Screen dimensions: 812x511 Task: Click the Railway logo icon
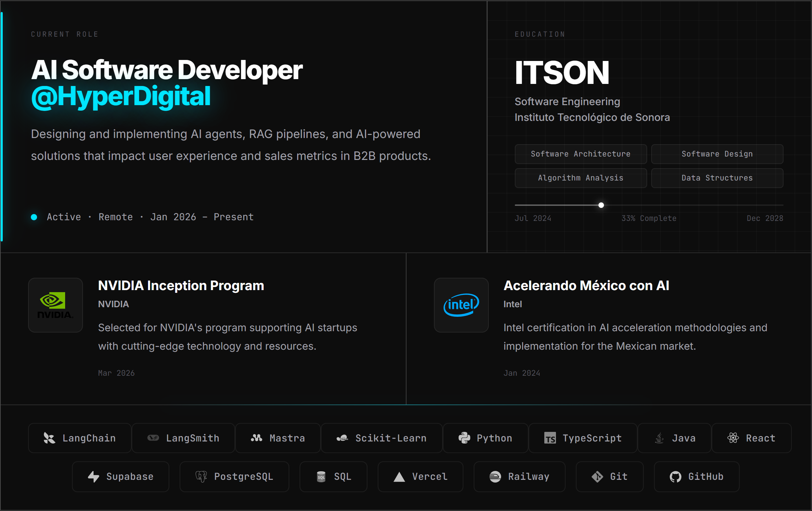pos(495,477)
